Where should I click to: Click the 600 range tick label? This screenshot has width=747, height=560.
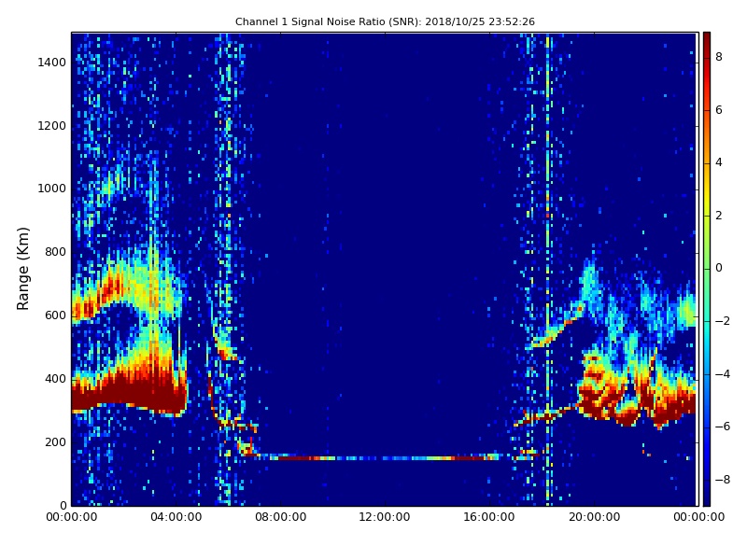pos(55,315)
